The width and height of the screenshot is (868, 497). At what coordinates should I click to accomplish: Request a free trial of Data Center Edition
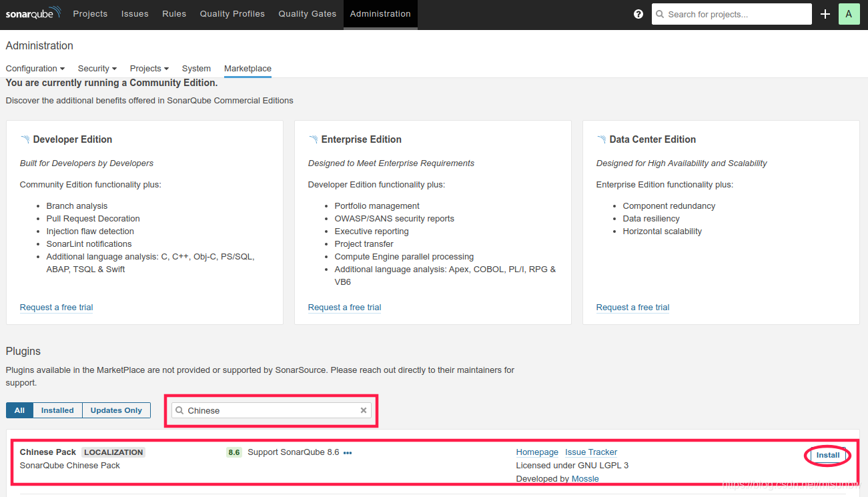633,308
